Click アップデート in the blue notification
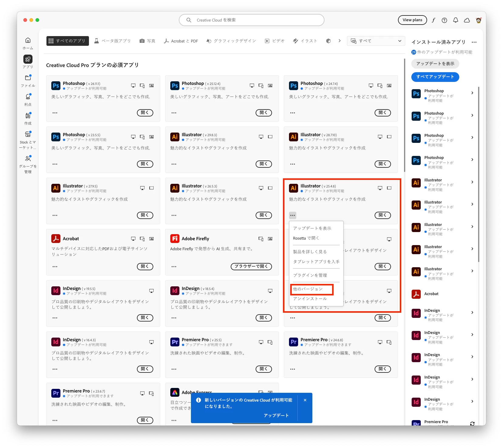503x448 pixels. [x=276, y=416]
